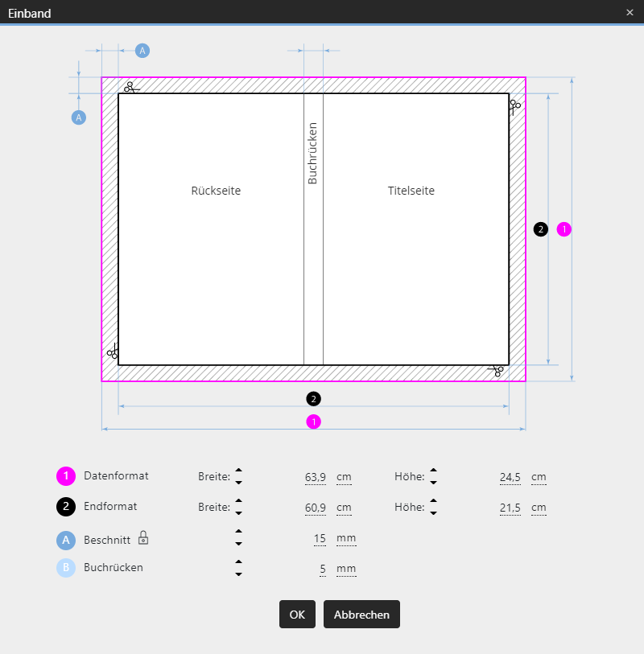Viewport: 644px width, 654px height.
Task: Click the scissors icon at top-left corner of the cover
Action: [x=131, y=88]
